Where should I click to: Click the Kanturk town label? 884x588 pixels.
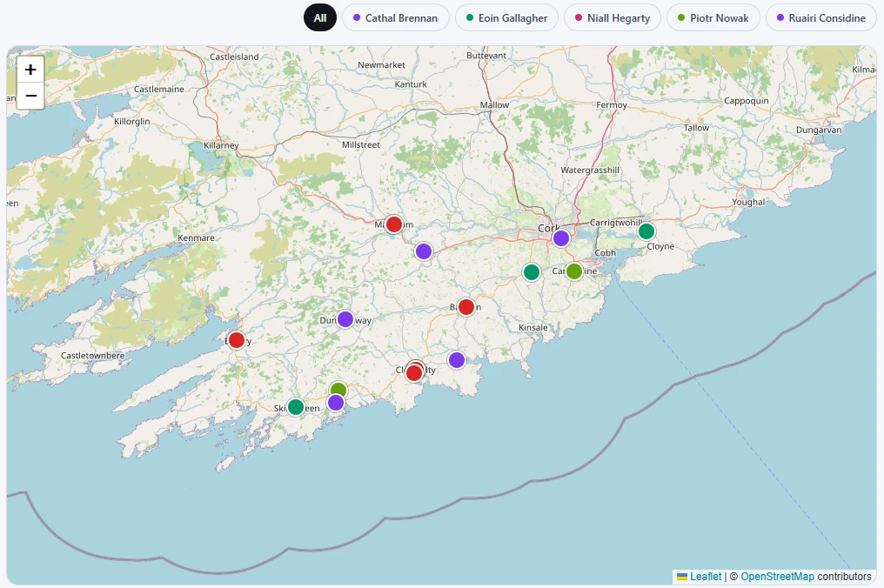point(411,84)
